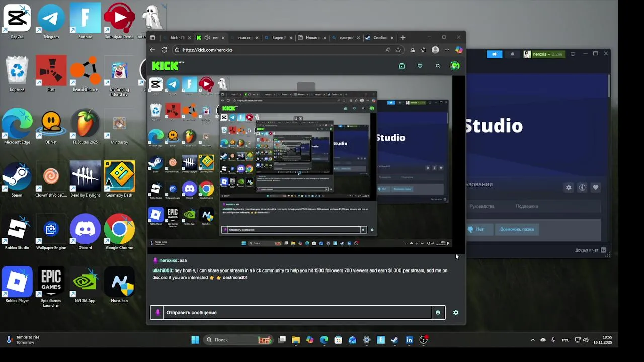Open Edge settings and more menu

pyautogui.click(x=447, y=50)
